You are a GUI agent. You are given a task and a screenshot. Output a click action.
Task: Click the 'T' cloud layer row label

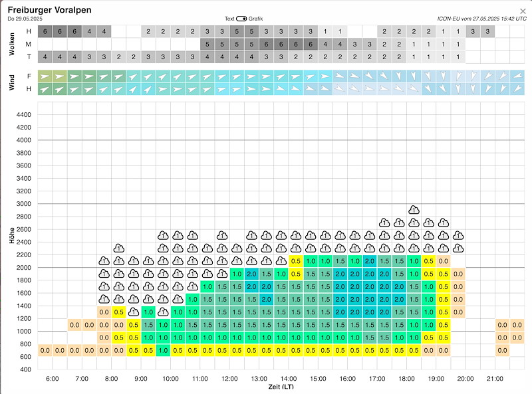[29, 57]
